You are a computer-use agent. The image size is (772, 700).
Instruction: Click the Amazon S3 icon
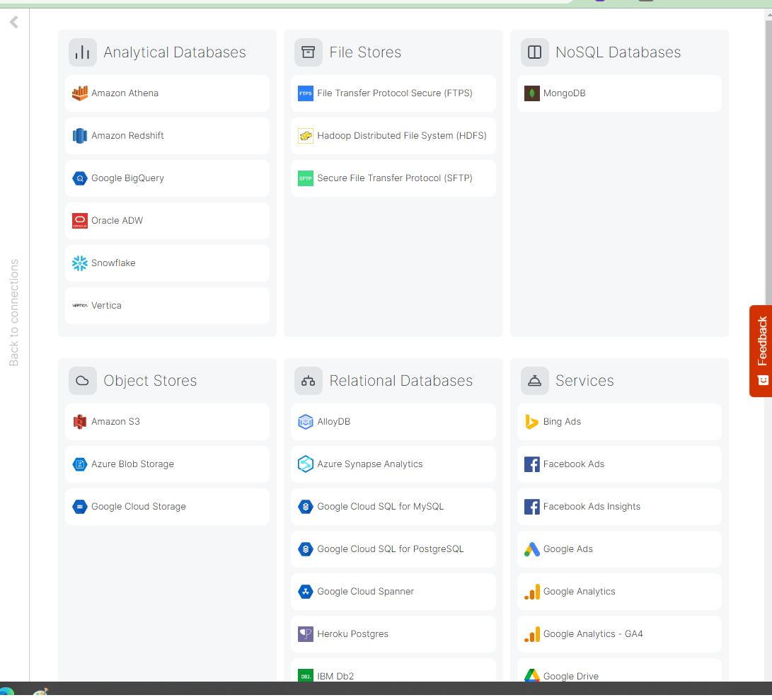[80, 422]
